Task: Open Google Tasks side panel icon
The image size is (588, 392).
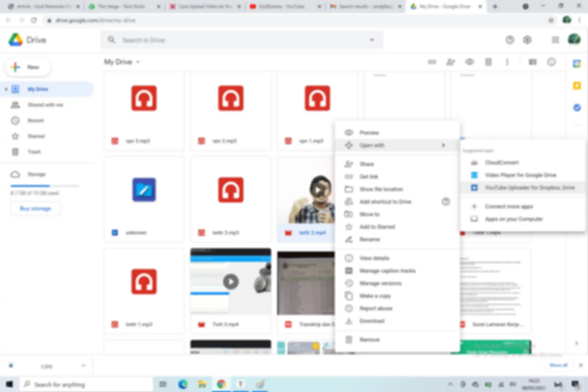Action: click(x=577, y=108)
